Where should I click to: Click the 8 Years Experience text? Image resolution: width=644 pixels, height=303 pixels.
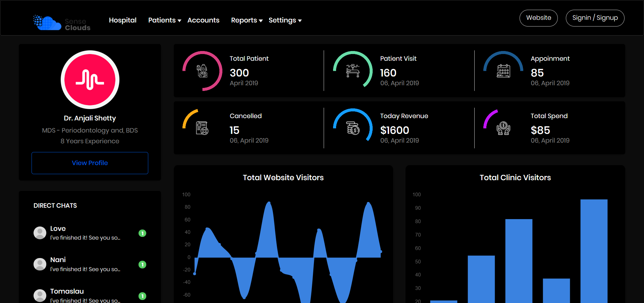[x=90, y=141]
